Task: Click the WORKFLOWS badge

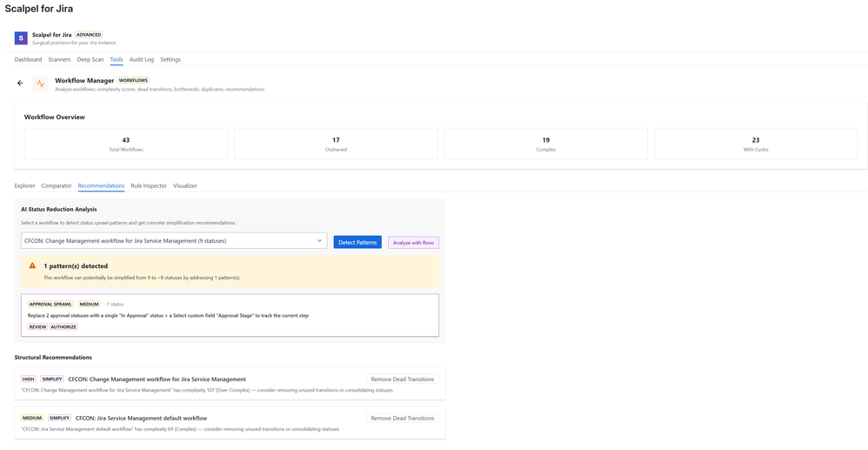Action: pyautogui.click(x=133, y=80)
